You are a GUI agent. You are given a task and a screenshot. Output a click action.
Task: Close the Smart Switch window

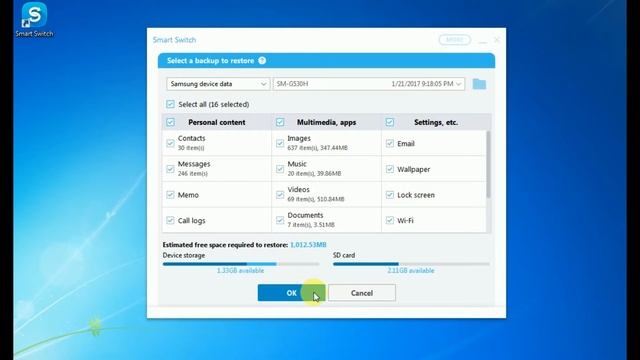[497, 40]
